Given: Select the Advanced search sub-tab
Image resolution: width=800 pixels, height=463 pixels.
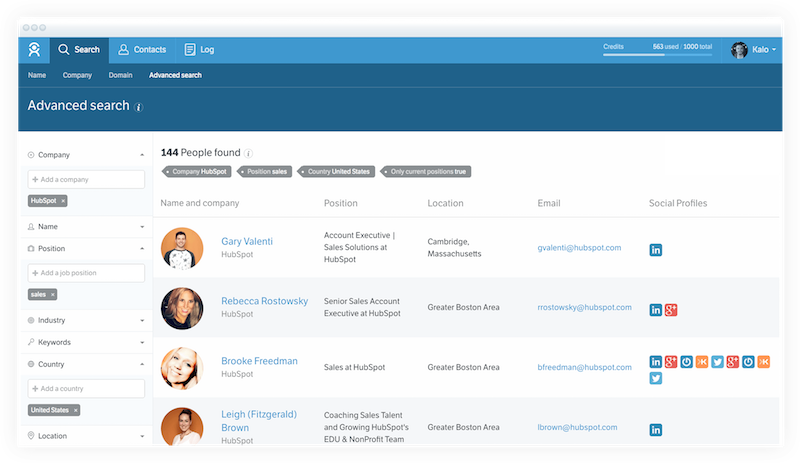Looking at the screenshot, I should pyautogui.click(x=175, y=75).
